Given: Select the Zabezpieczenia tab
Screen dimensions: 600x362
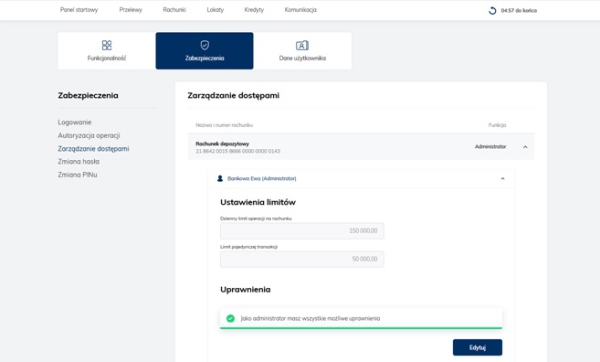Looking at the screenshot, I should tap(204, 51).
